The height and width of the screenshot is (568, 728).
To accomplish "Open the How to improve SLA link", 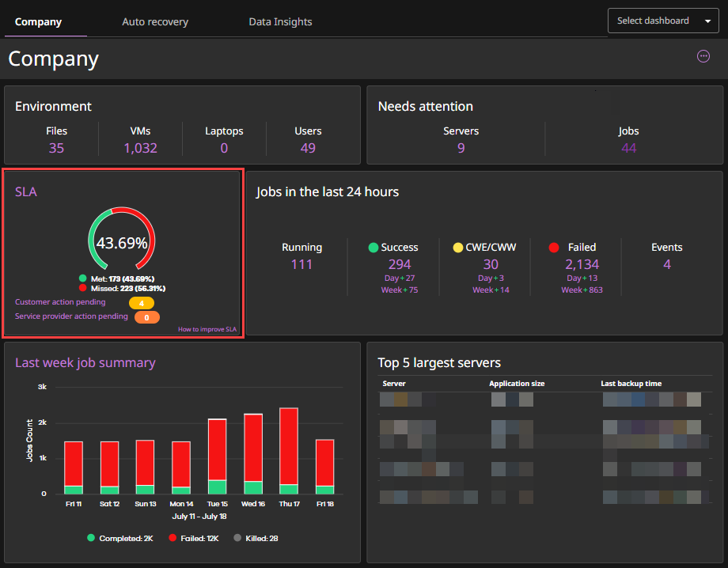I will click(x=207, y=329).
